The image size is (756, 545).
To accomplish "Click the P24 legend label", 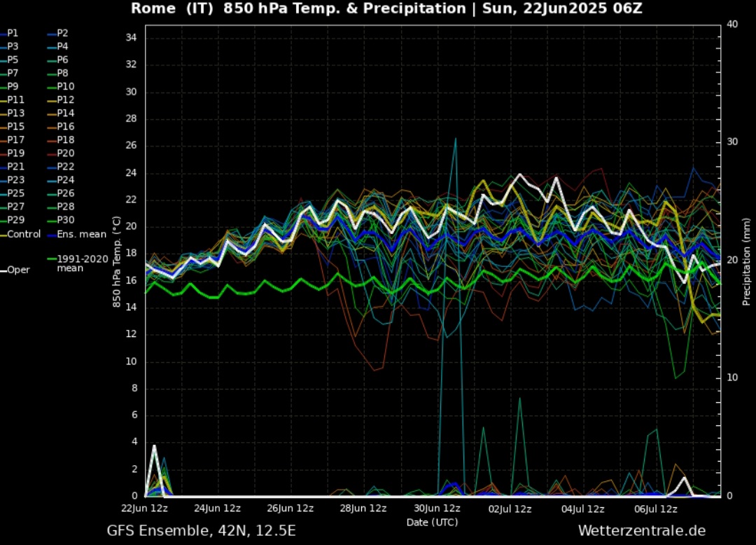I will pos(65,179).
